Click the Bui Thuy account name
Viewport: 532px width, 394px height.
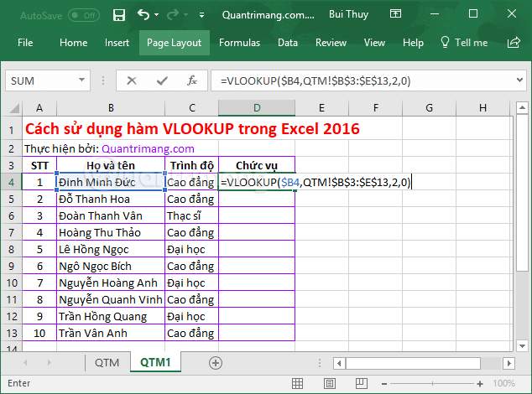click(348, 14)
